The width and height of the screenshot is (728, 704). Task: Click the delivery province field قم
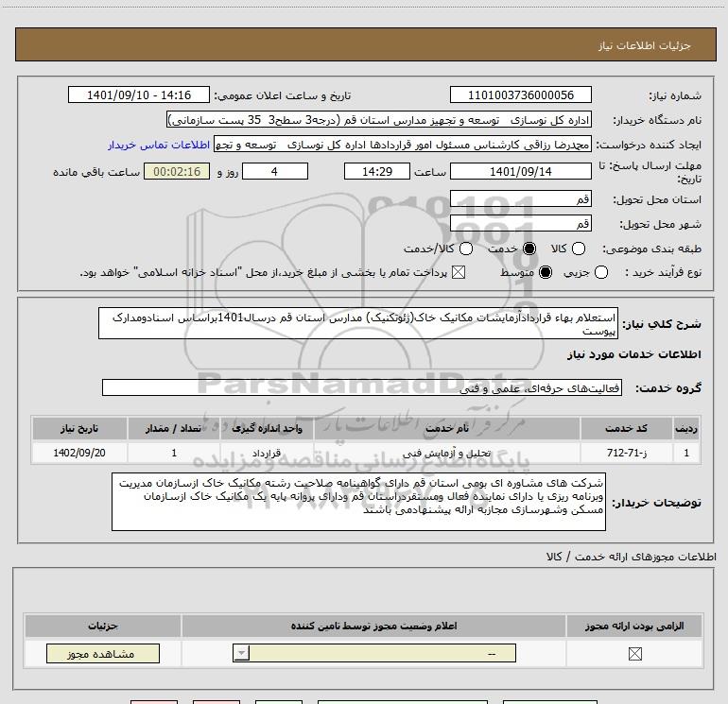tap(520, 198)
